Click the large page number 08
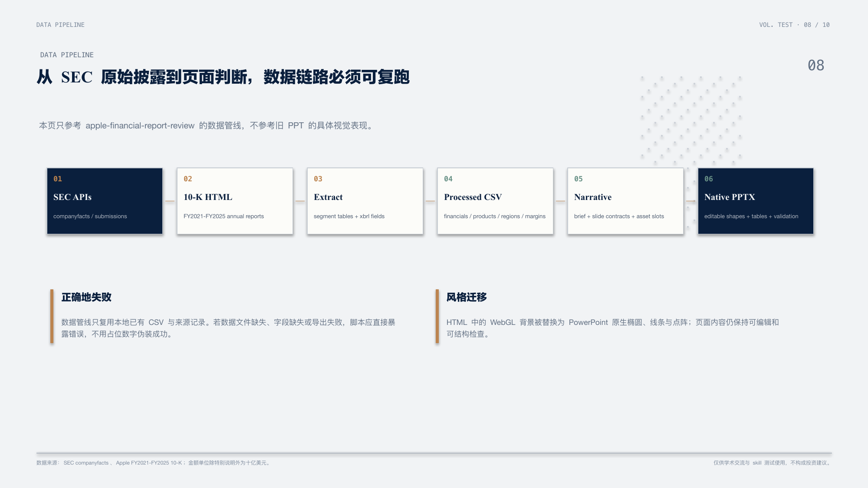The width and height of the screenshot is (868, 488). 816,66
